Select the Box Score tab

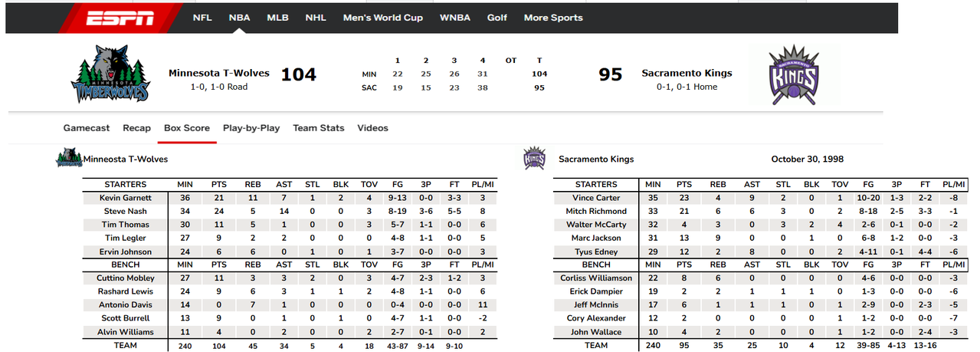tap(187, 128)
